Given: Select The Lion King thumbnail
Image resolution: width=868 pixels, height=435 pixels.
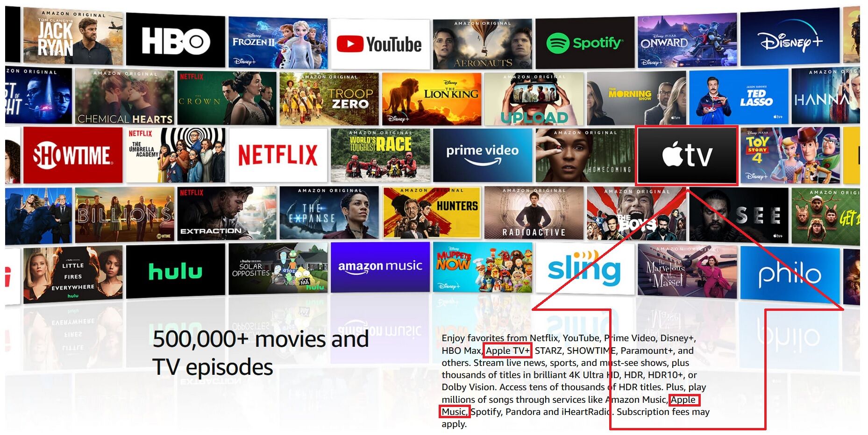Looking at the screenshot, I should point(431,99).
